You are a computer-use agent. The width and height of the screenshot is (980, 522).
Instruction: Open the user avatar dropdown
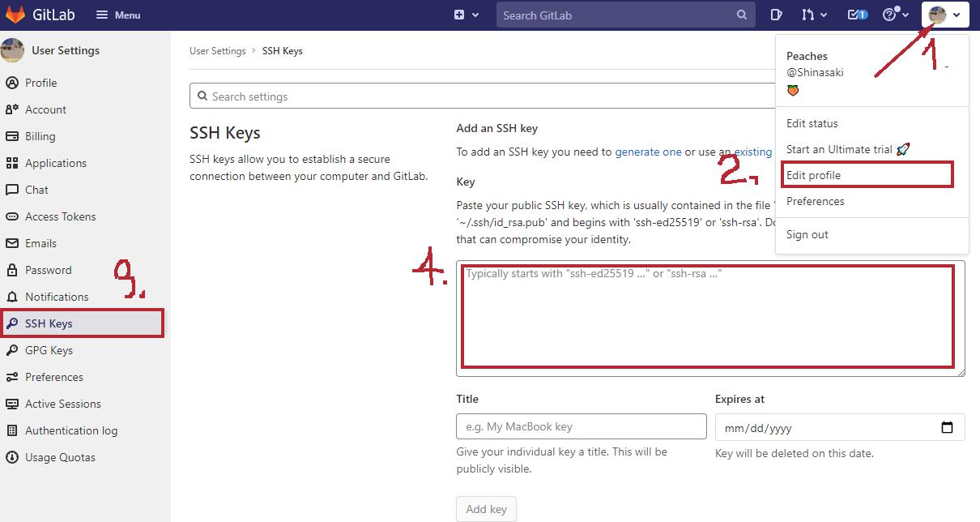click(945, 15)
